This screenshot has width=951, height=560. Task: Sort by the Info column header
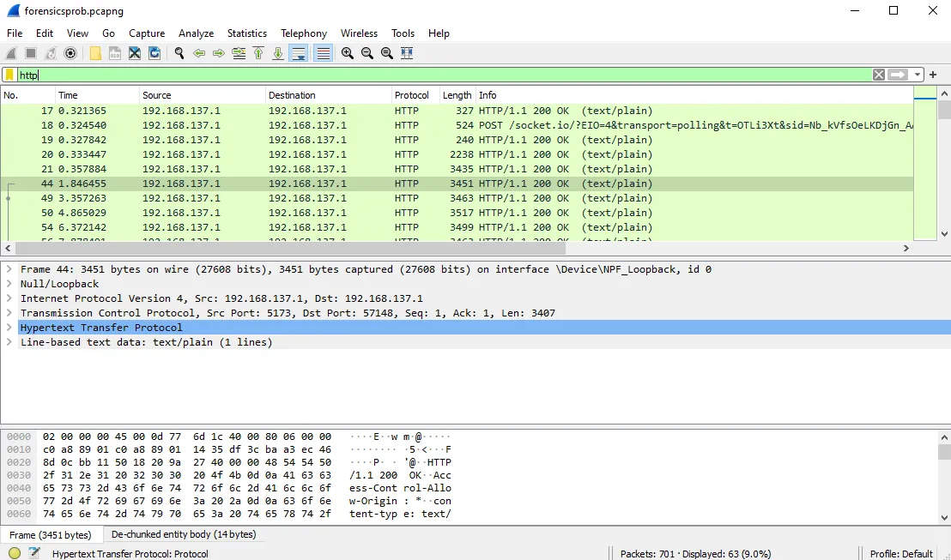pos(694,95)
